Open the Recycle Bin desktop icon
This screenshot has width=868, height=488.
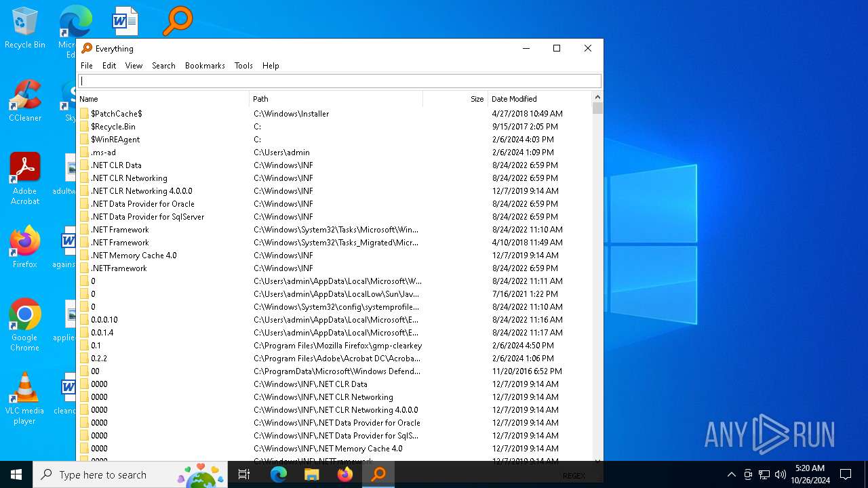[x=24, y=28]
